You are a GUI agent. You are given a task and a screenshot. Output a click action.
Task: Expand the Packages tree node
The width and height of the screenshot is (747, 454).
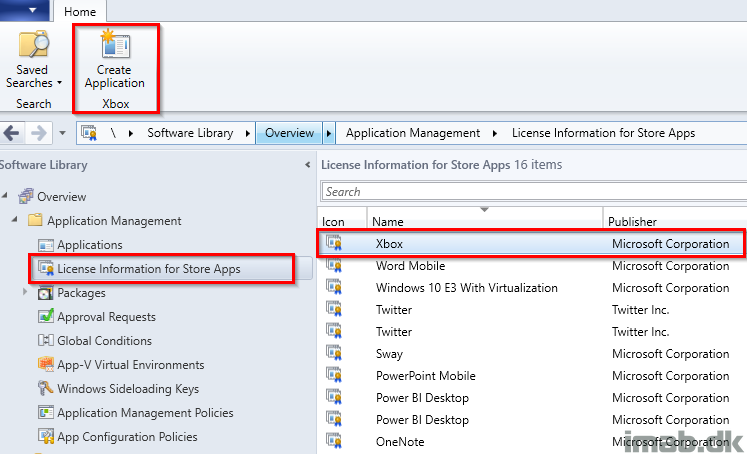point(25,292)
